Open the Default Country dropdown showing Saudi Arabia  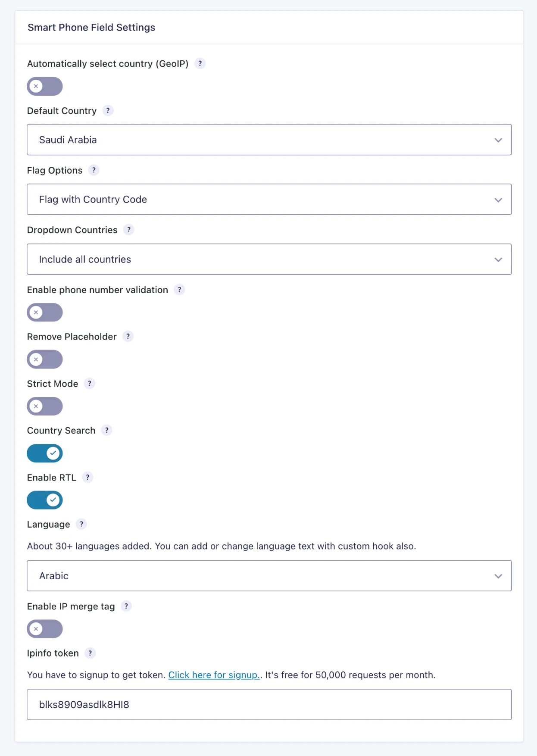point(269,140)
